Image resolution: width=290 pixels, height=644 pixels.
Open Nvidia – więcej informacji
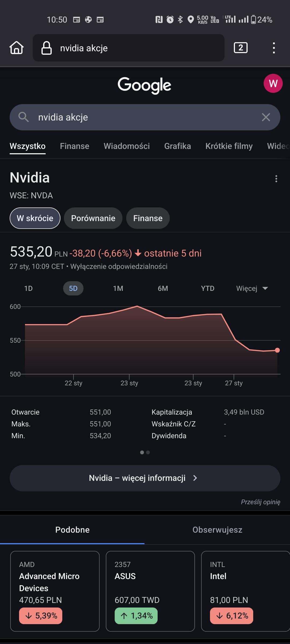145,478
